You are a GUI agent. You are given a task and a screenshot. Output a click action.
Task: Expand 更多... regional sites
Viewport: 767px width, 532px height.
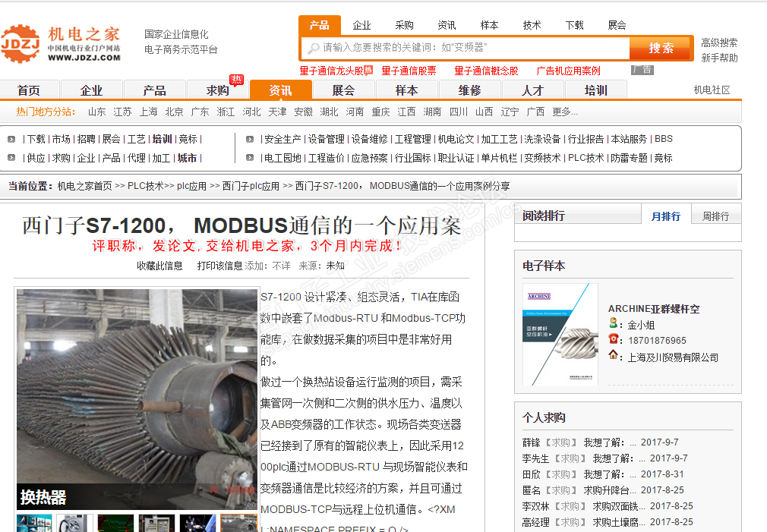(x=565, y=112)
